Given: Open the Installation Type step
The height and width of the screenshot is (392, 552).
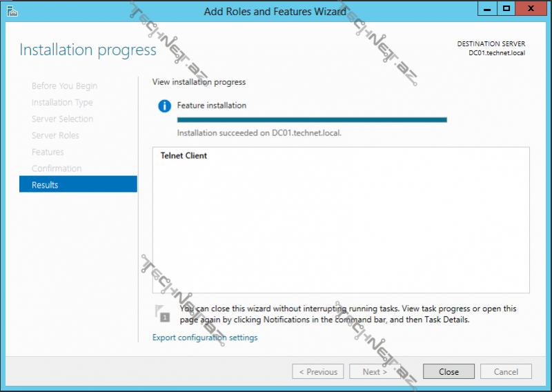Looking at the screenshot, I should click(62, 103).
